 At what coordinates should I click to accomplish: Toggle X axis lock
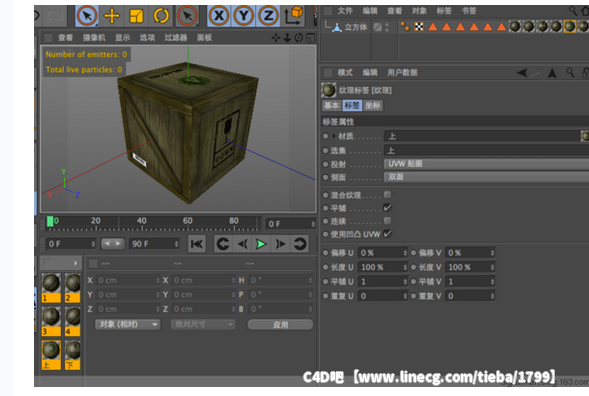coord(219,16)
